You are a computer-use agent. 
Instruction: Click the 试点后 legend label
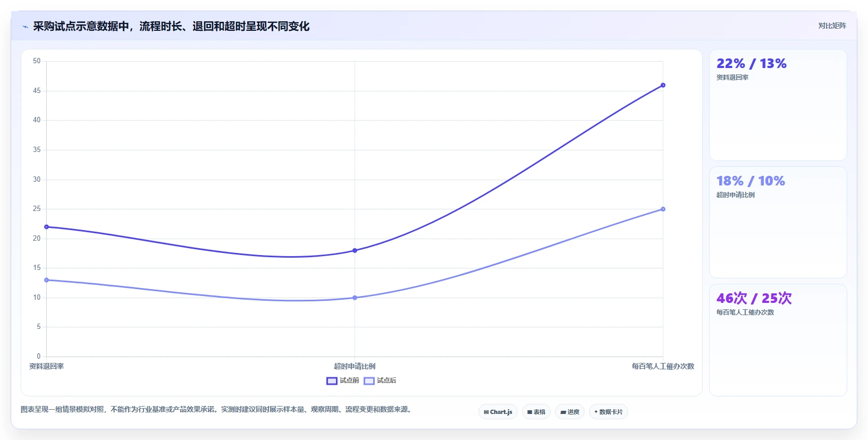(386, 380)
